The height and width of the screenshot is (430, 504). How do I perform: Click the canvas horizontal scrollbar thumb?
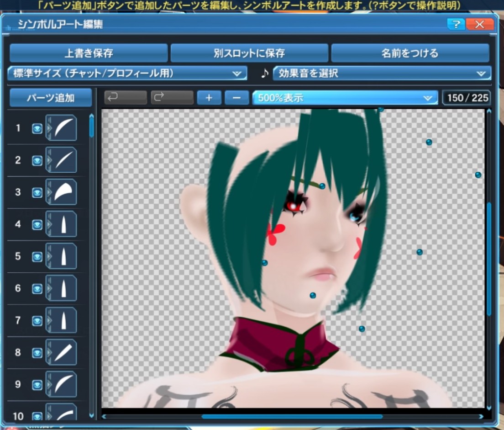click(292, 416)
